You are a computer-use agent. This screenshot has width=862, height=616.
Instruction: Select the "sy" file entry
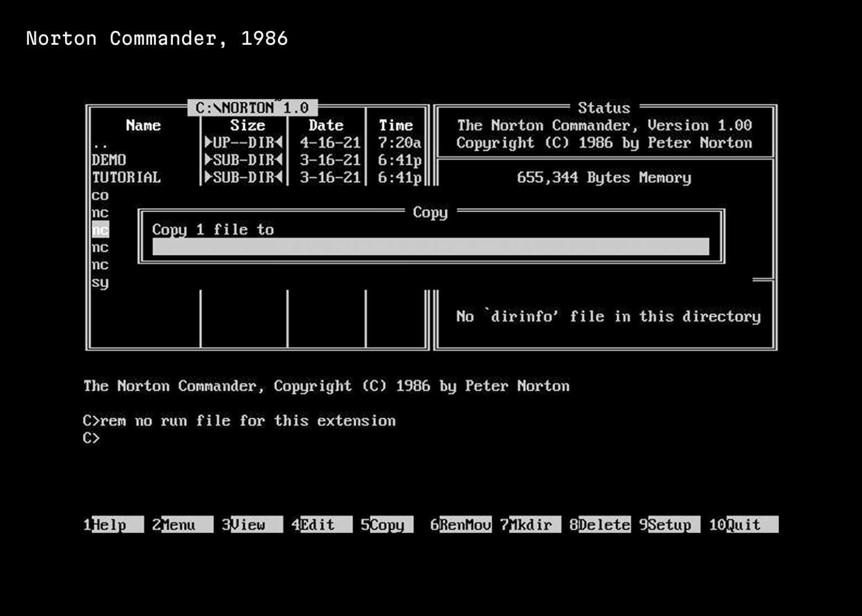100,282
